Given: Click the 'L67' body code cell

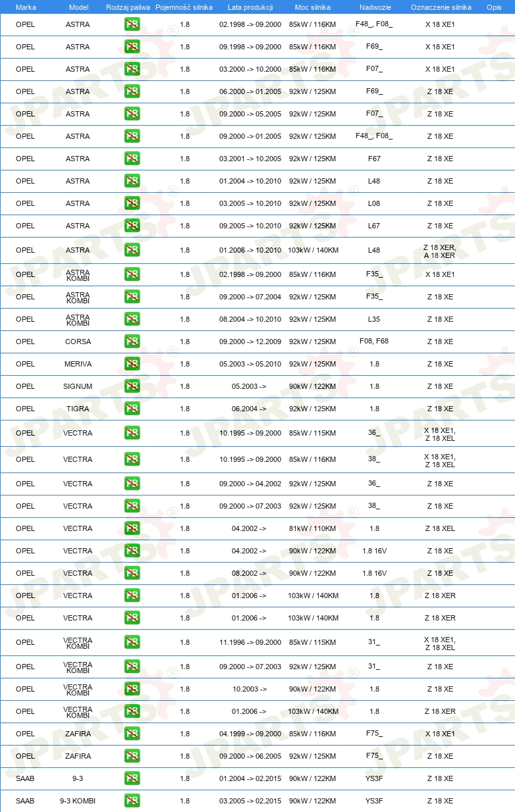Looking at the screenshot, I should pos(374,226).
